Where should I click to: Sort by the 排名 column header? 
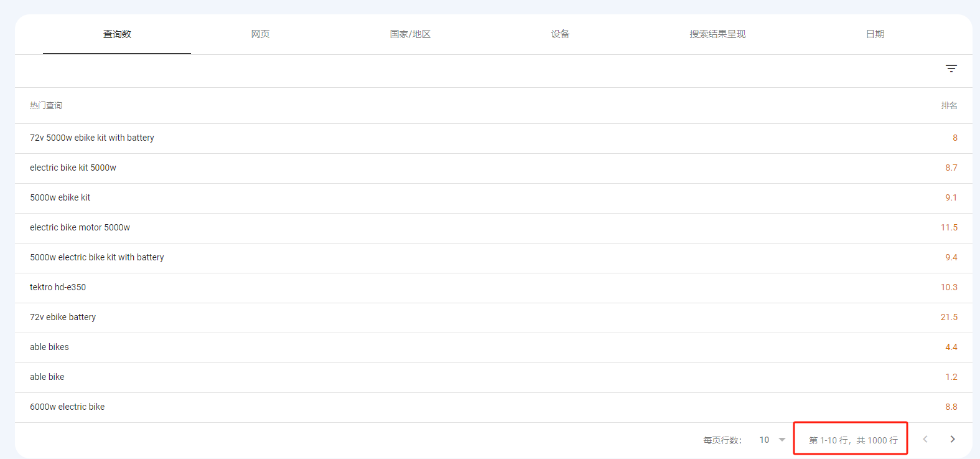949,106
